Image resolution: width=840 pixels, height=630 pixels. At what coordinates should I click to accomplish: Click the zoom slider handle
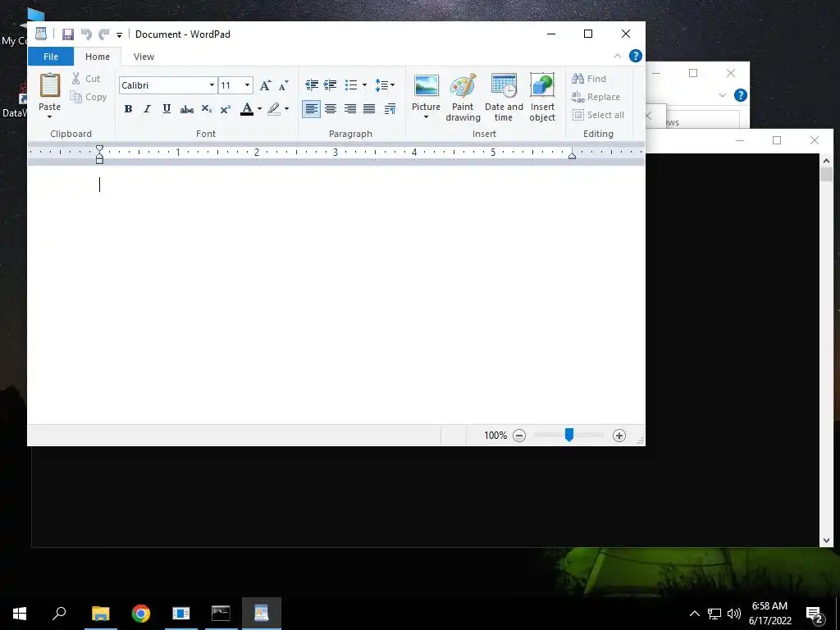tap(569, 435)
